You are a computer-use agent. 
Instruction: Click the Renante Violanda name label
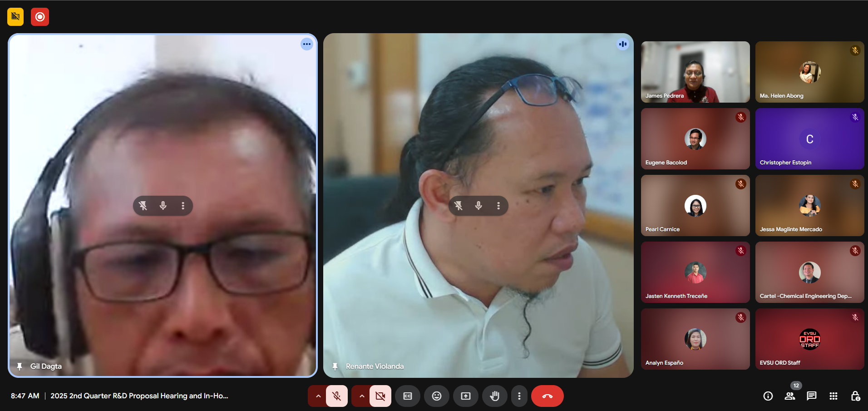click(375, 366)
